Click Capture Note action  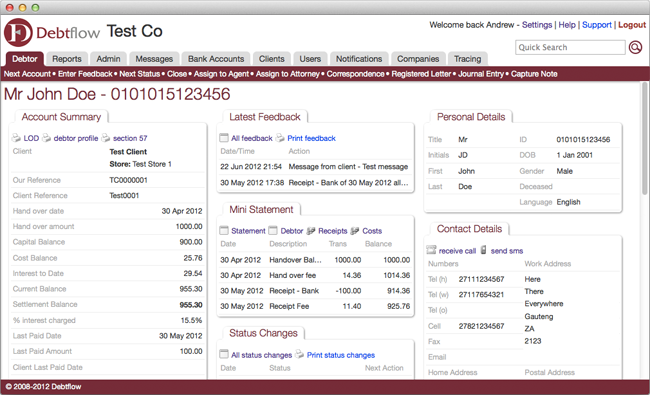[534, 74]
